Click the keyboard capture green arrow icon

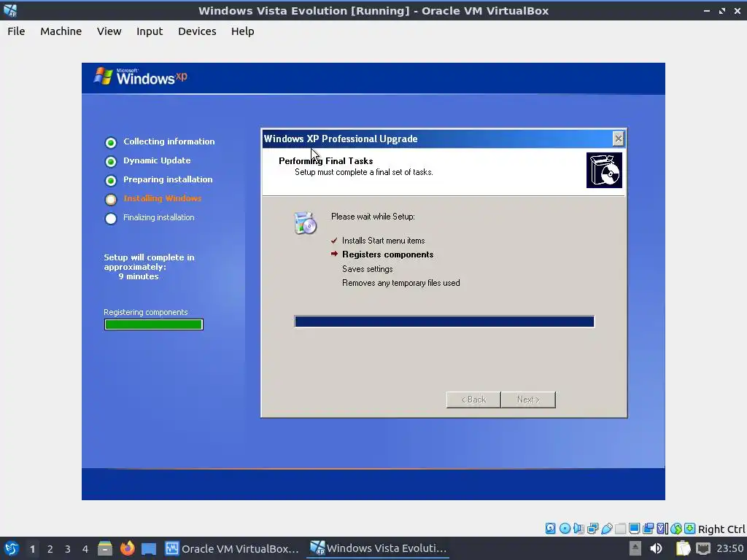[690, 528]
